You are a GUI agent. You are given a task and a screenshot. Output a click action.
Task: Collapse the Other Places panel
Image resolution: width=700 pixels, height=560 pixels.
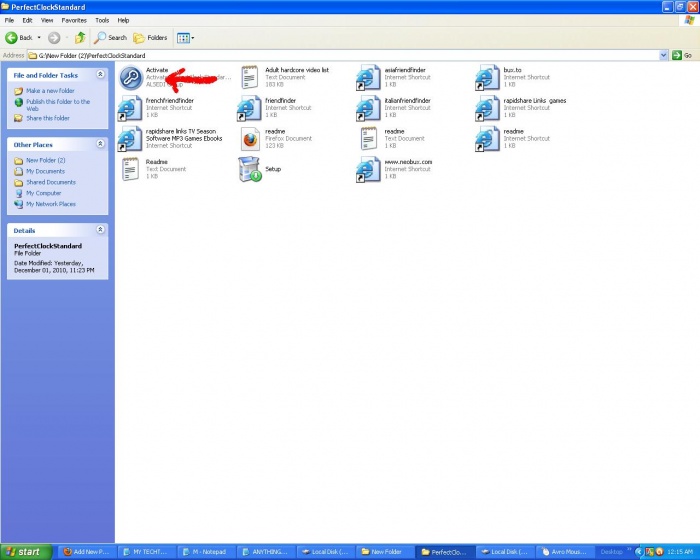click(100, 144)
